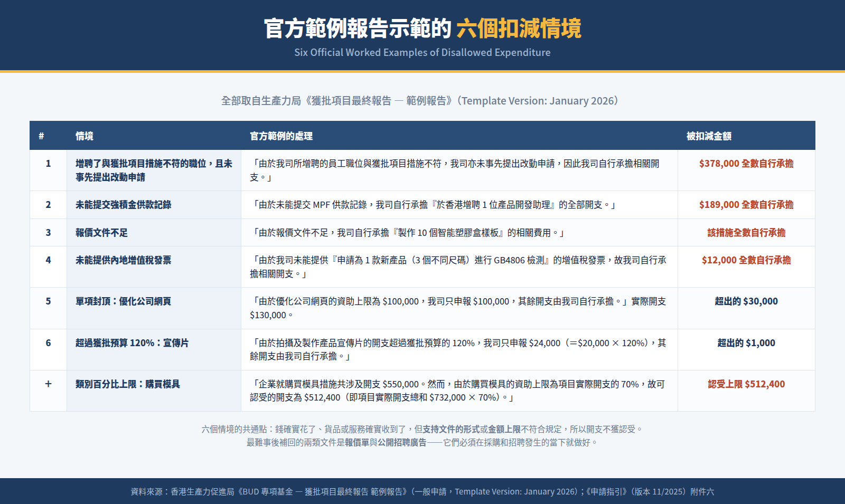Screen dimensions: 845x504
Task: Click the handling text about 購買模具措施 $550,000
Action: [458, 391]
